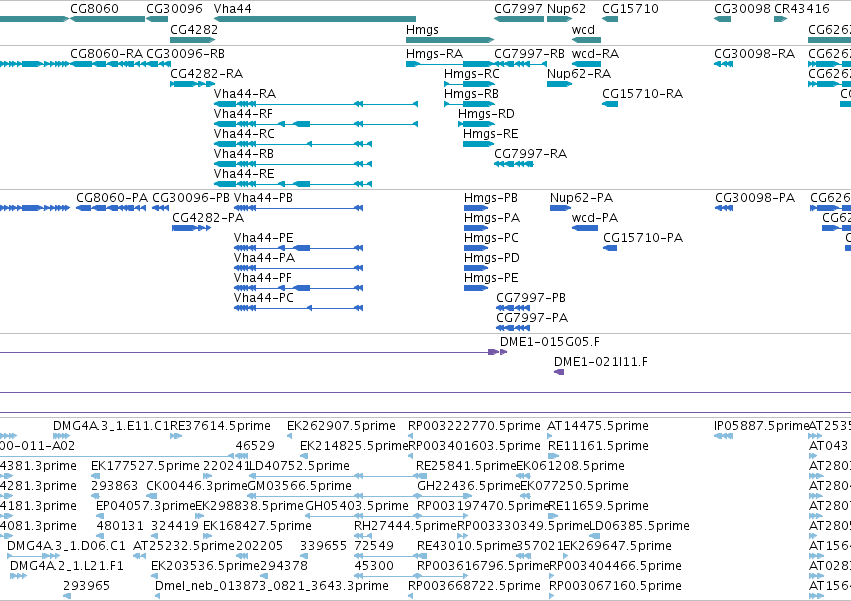Click EST DMG4A.2_1.L21.F1
Screen dimensions: 851x601
(67, 566)
